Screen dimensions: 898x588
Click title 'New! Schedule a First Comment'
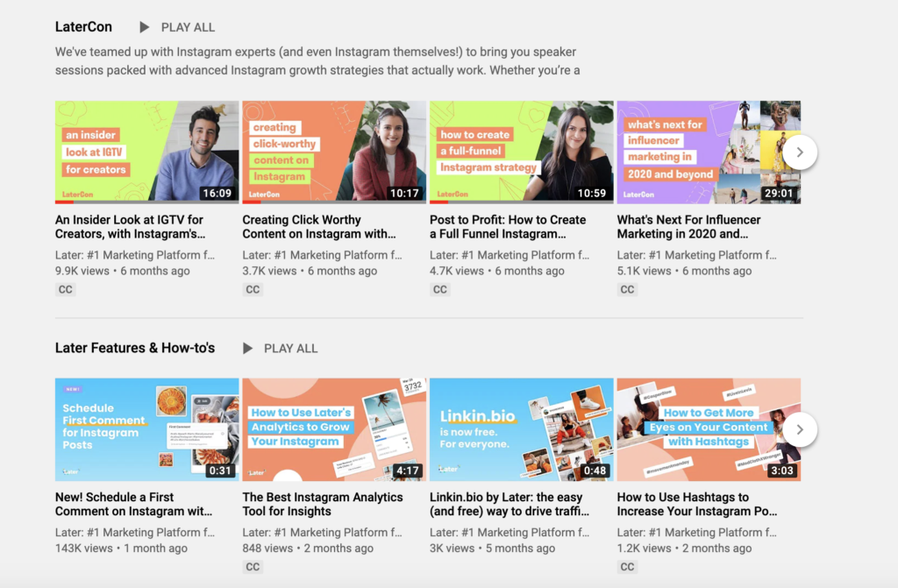tap(133, 505)
